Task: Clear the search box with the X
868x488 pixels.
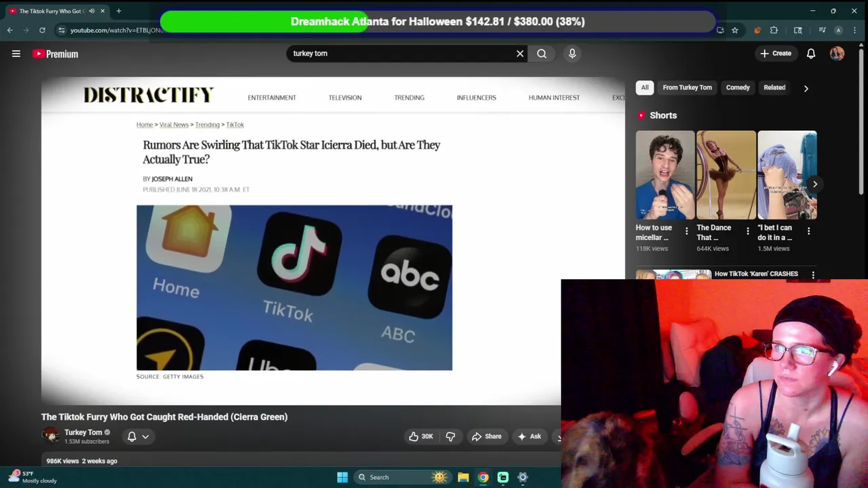Action: point(520,54)
